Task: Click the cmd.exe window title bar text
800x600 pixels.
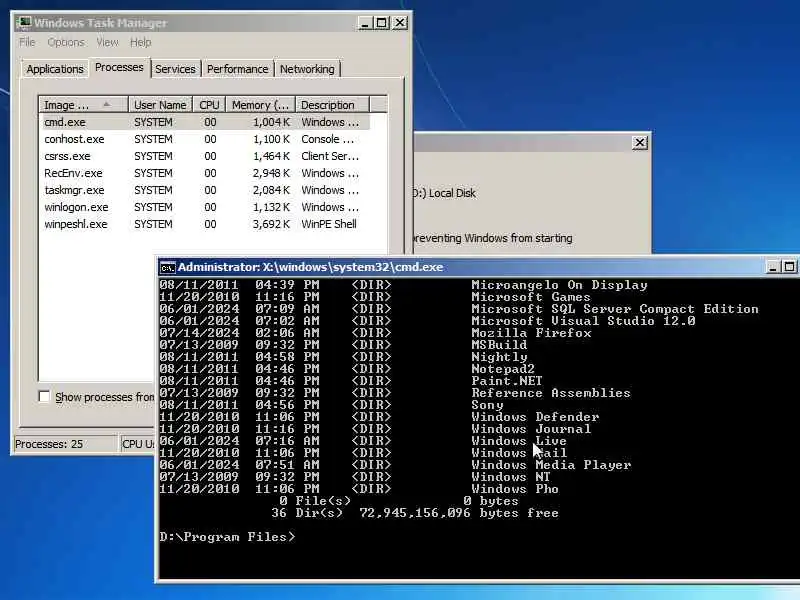Action: pos(310,267)
